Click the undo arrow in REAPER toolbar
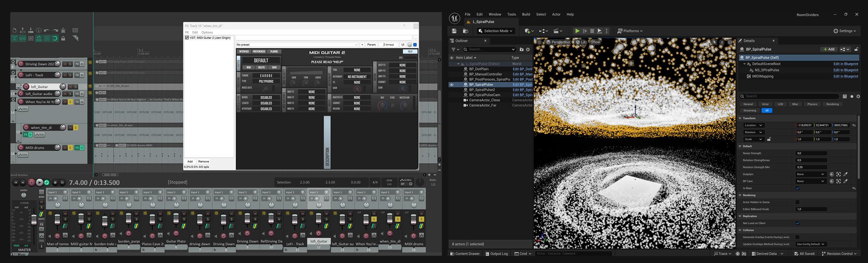This screenshot has width=868, height=263. (47, 30)
